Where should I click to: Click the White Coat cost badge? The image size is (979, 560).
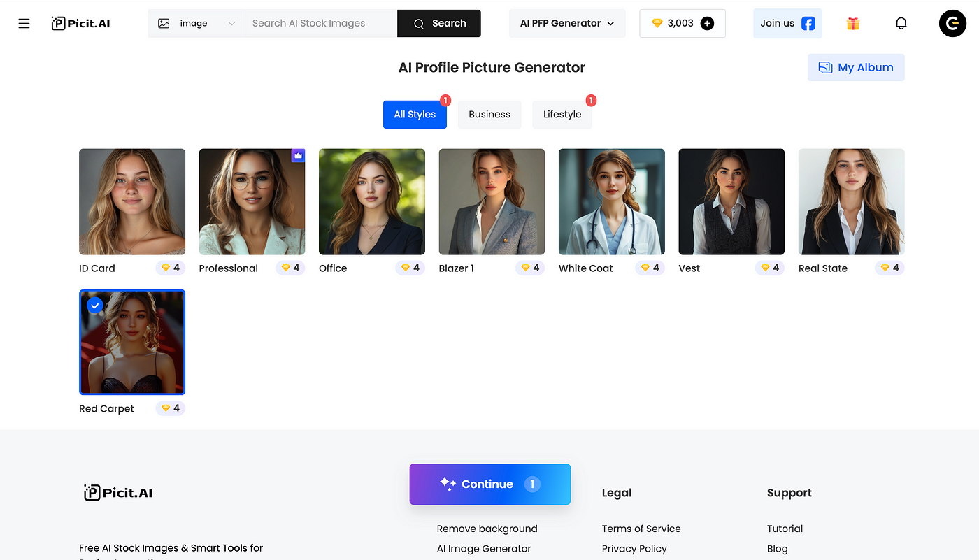click(x=650, y=268)
